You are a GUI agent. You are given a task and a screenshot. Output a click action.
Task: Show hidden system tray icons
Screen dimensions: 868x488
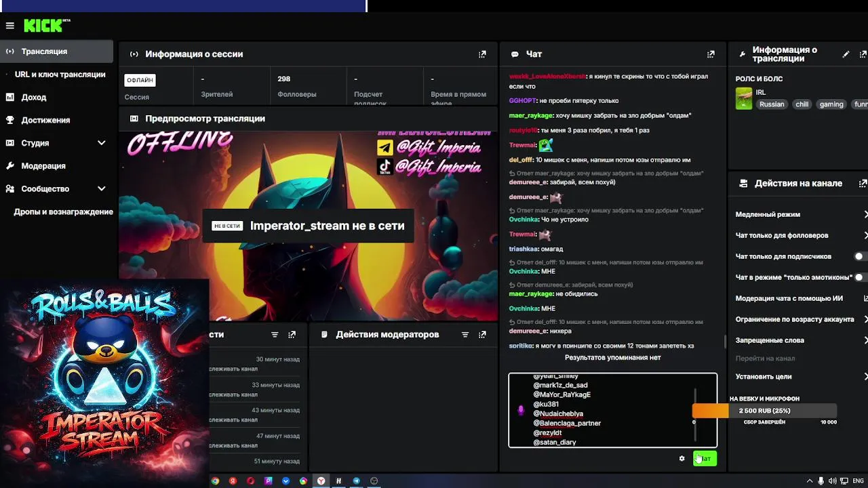[810, 481]
